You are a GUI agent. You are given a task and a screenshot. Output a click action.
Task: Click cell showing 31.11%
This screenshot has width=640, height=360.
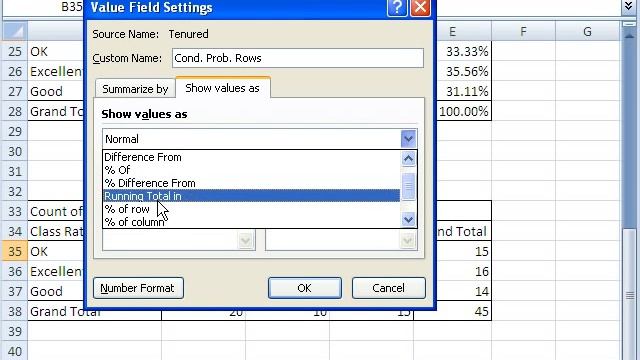coord(464,91)
